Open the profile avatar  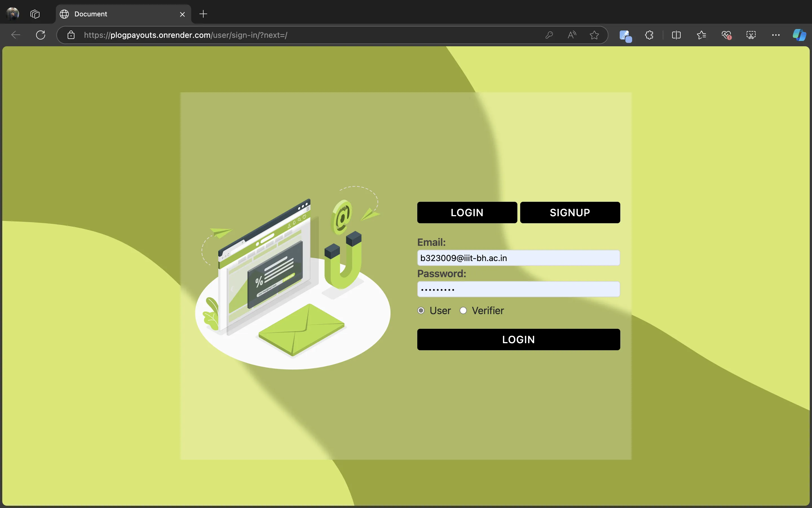[13, 14]
